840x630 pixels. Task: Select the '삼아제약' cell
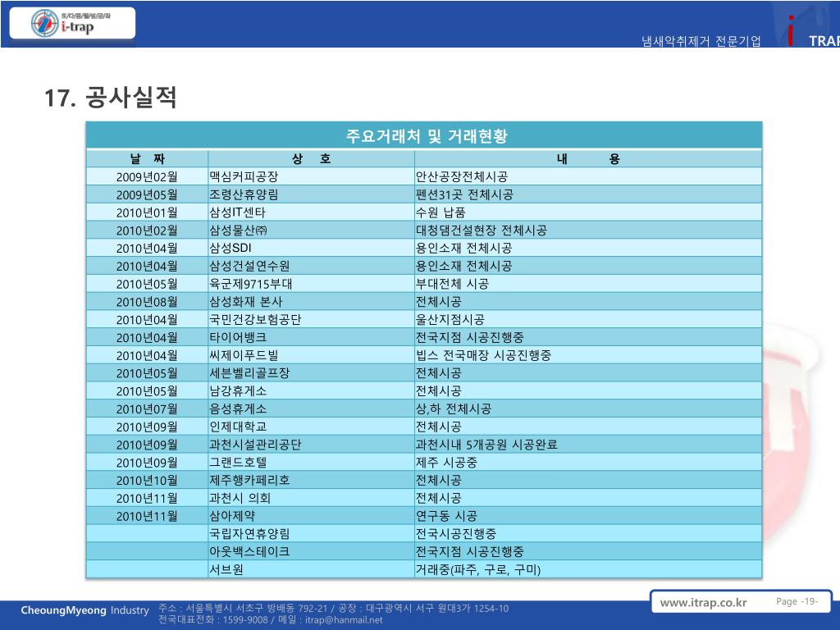coord(311,516)
